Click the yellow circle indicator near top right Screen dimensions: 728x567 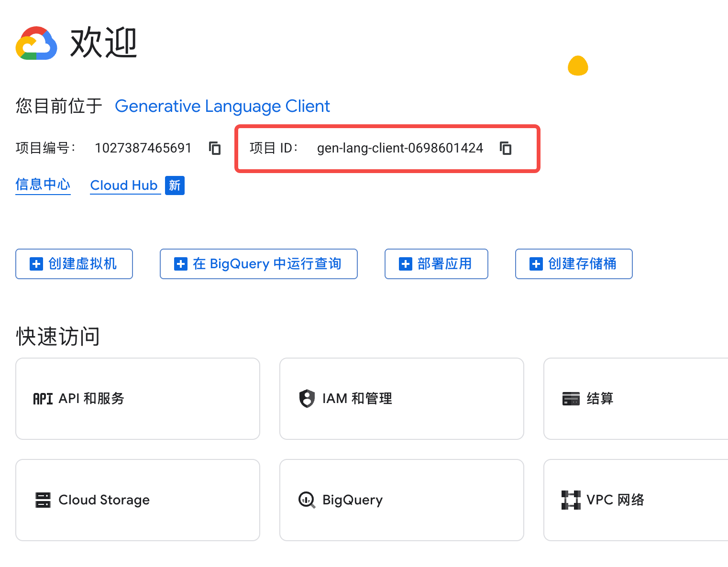[578, 66]
